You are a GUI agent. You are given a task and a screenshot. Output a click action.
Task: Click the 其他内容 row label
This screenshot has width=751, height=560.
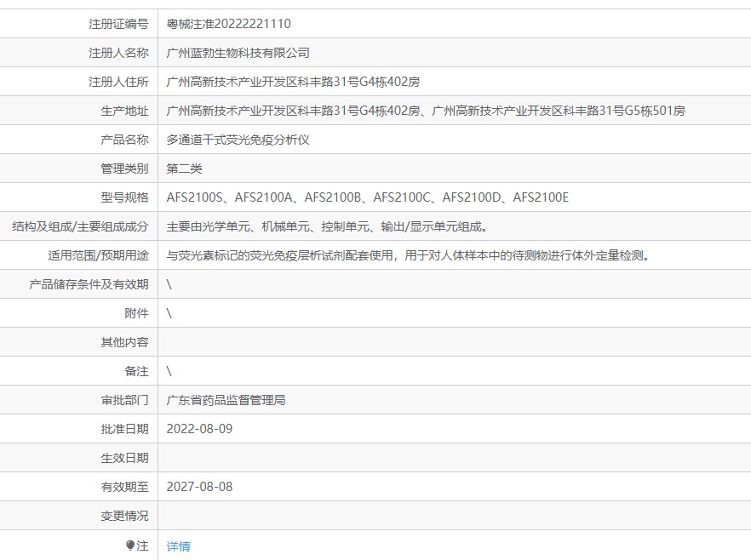(x=124, y=342)
